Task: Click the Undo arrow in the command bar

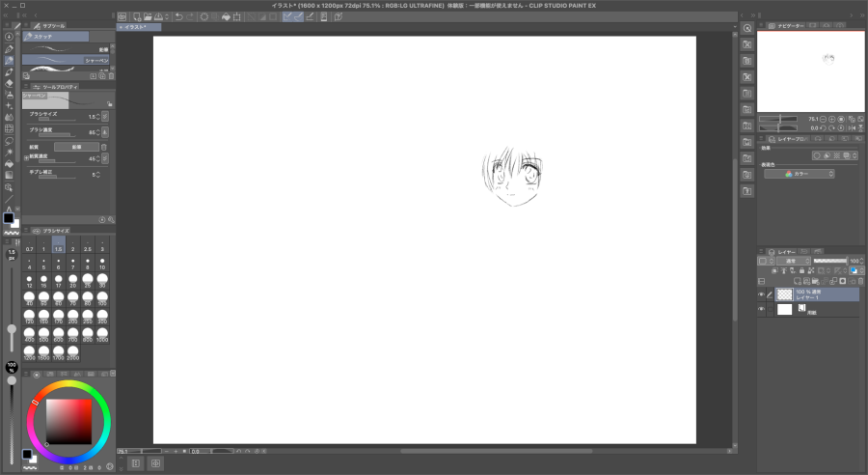Action: [x=178, y=16]
